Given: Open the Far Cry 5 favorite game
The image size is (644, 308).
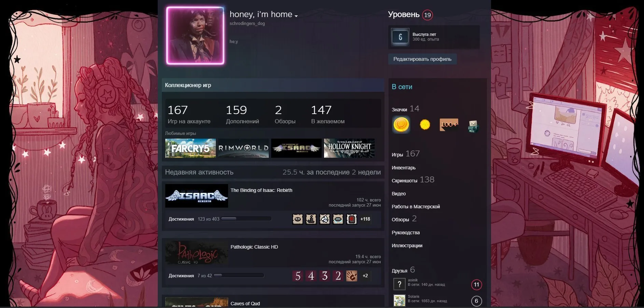Looking at the screenshot, I should [x=191, y=148].
